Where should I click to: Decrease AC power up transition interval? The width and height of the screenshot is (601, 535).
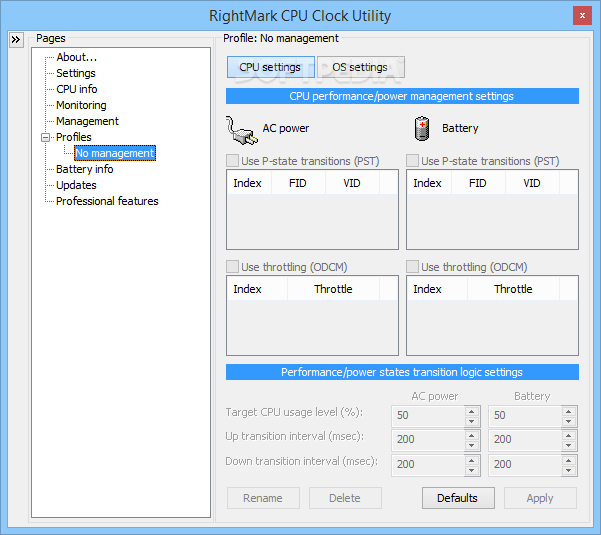(472, 446)
